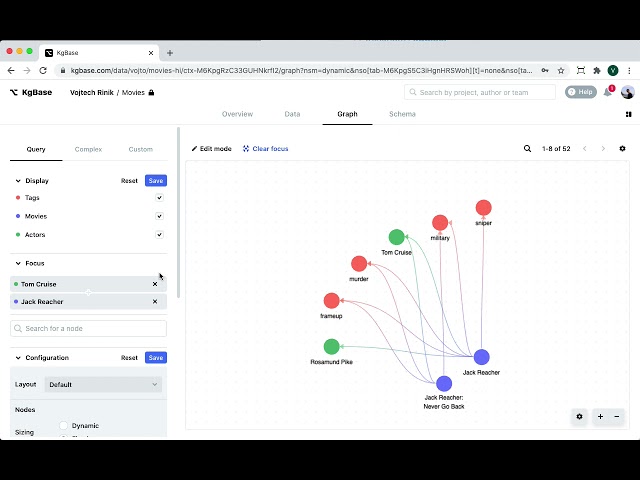Open the Layout Default dropdown
640x480 pixels.
103,384
